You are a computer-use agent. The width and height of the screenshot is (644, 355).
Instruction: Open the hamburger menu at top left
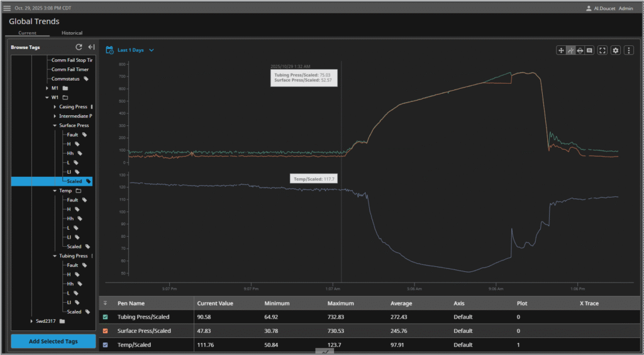pyautogui.click(x=7, y=8)
